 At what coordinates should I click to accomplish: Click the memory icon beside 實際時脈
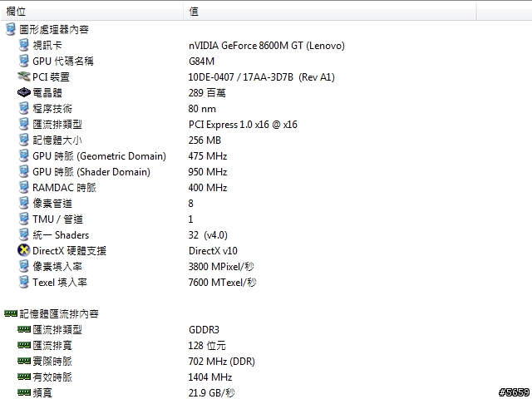[24, 361]
